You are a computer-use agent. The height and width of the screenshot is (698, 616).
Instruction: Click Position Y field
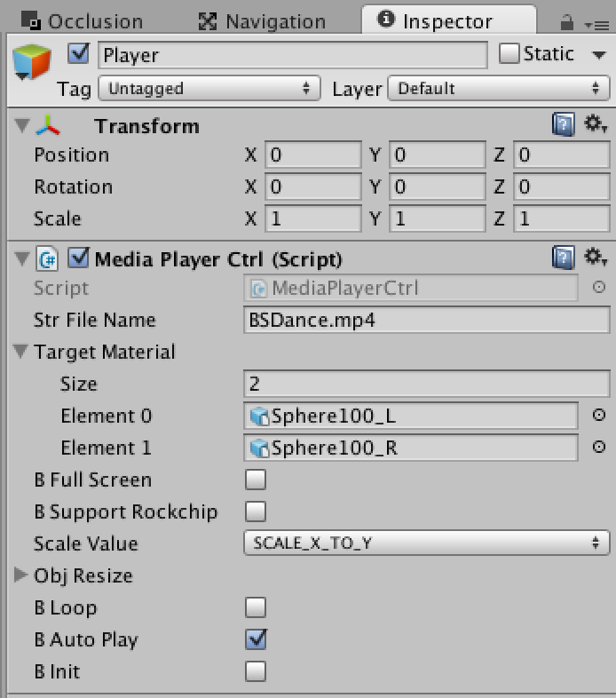[x=438, y=155]
